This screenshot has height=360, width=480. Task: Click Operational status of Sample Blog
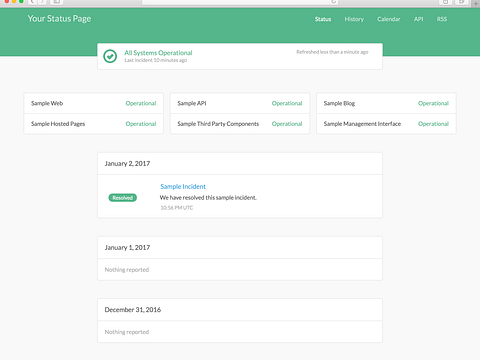coord(433,103)
